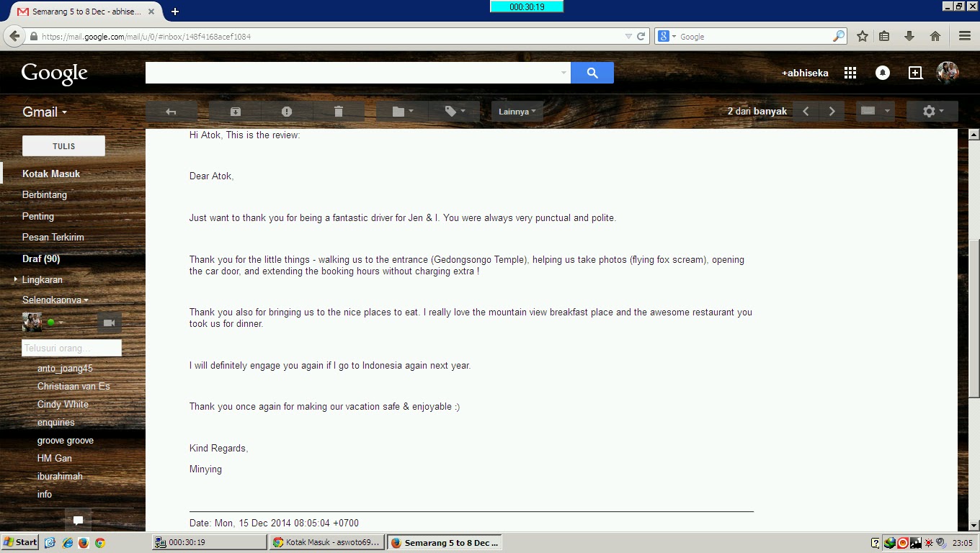Open the Labels tag dropdown
Viewport: 980px width, 553px height.
point(455,112)
